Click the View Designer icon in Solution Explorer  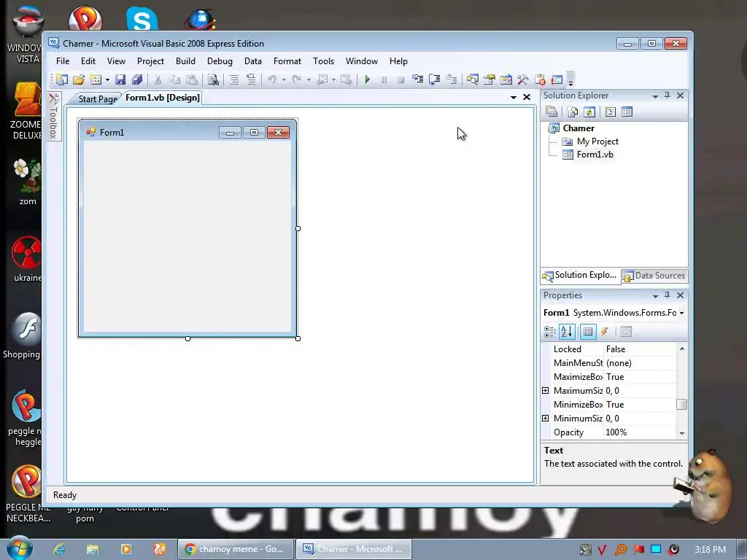click(627, 112)
